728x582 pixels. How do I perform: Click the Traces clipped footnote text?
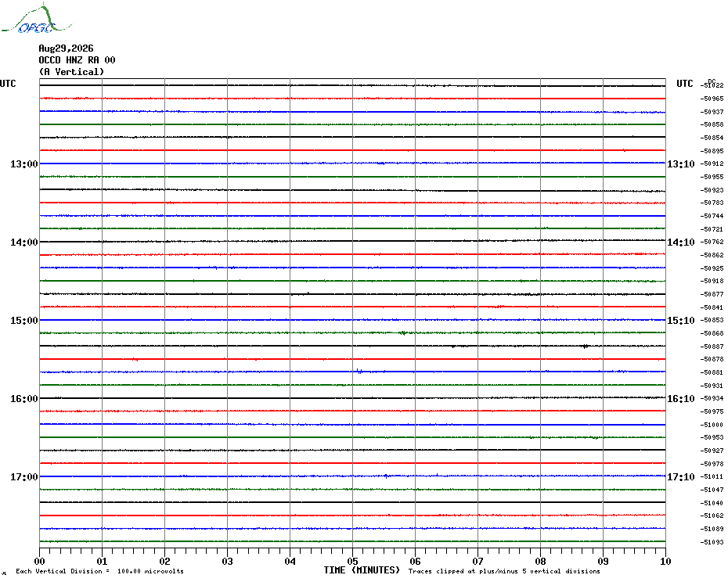pyautogui.click(x=504, y=571)
